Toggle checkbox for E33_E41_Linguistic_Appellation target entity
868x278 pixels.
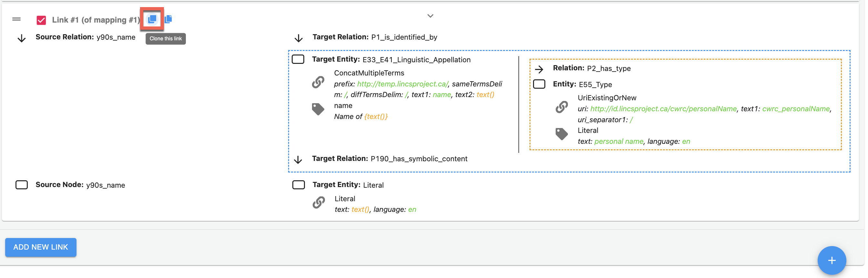tap(298, 59)
